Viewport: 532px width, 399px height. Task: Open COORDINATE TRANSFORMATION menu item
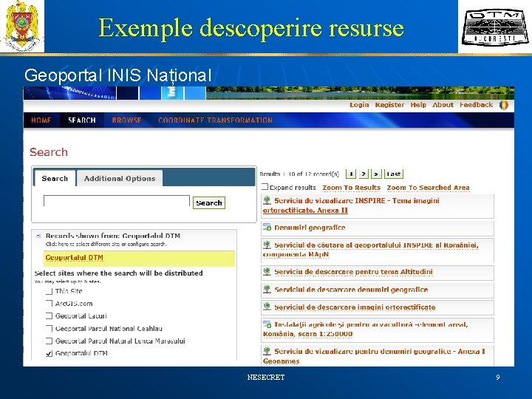(216, 120)
